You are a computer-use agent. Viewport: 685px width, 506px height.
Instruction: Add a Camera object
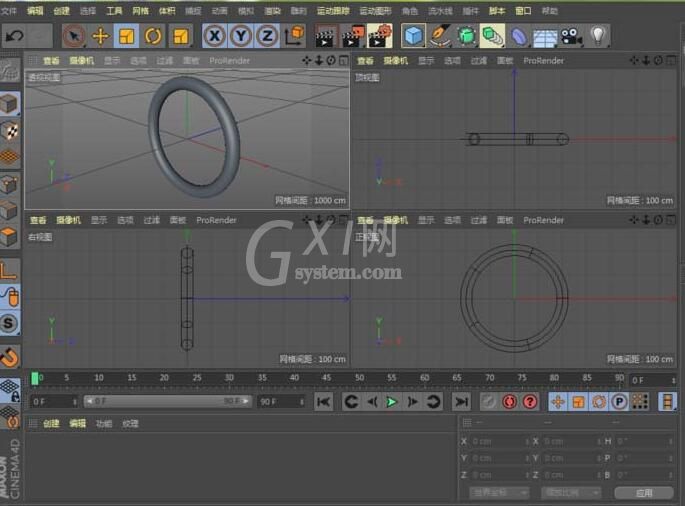(571, 35)
